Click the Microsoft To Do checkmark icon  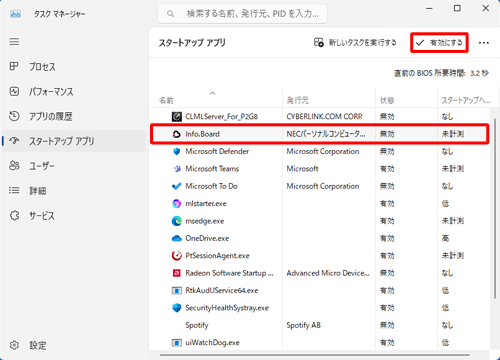click(x=177, y=186)
